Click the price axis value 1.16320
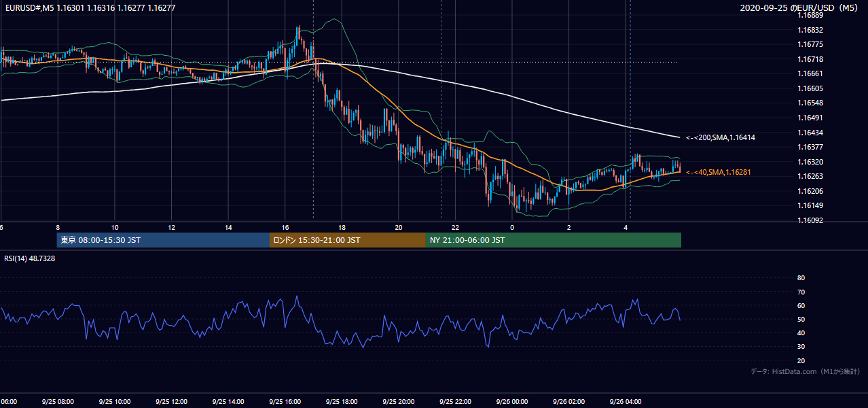The height and width of the screenshot is (408, 868). tap(810, 162)
